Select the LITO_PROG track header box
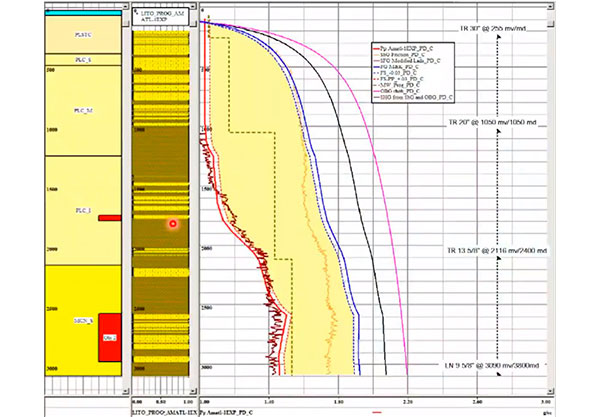This screenshot has width=600, height=417. [x=160, y=16]
